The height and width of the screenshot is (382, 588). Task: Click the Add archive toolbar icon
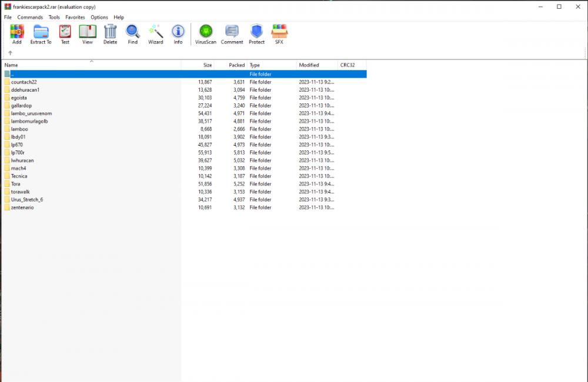16,33
